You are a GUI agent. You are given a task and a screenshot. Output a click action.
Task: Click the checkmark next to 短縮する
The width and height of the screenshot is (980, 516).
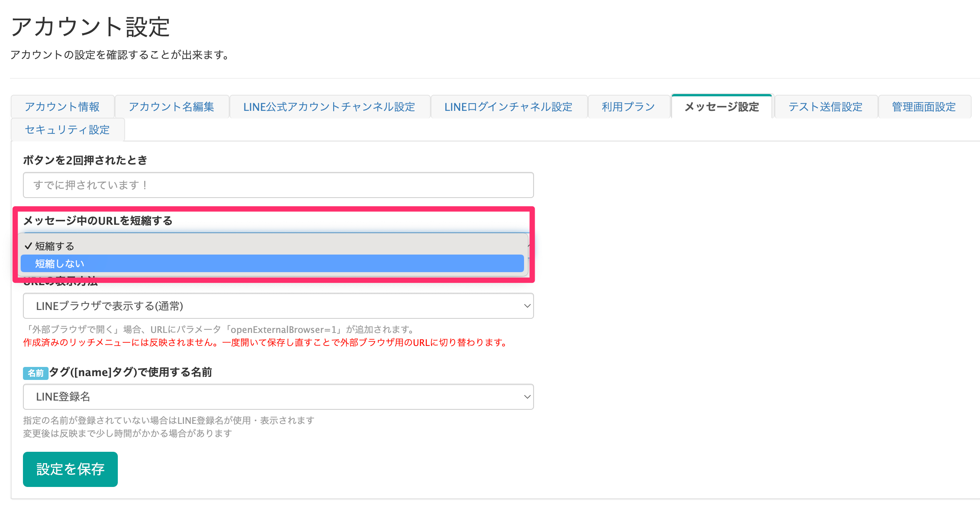pyautogui.click(x=28, y=246)
